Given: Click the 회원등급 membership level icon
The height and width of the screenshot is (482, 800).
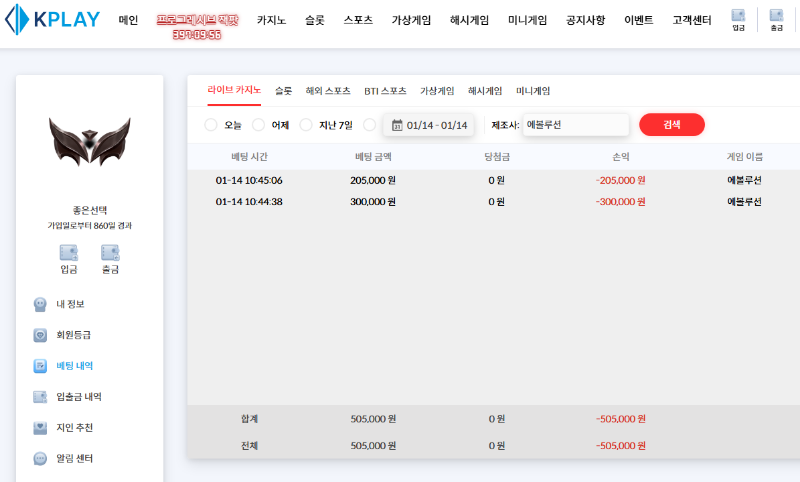Looking at the screenshot, I should coord(40,335).
